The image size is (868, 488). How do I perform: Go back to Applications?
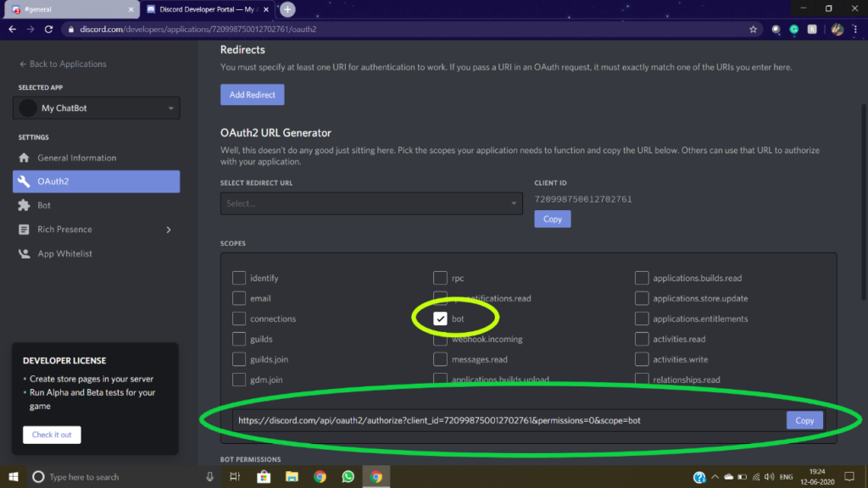(x=63, y=64)
